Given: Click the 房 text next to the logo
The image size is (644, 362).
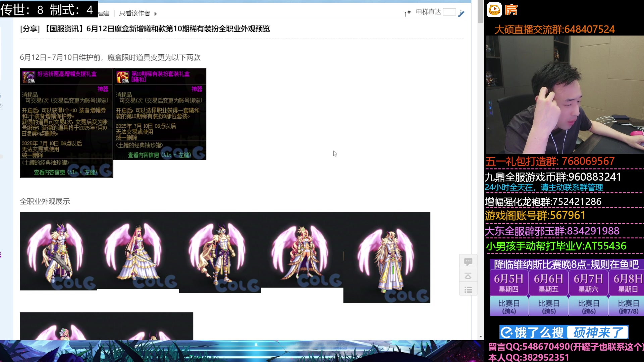Looking at the screenshot, I should pyautogui.click(x=511, y=10).
